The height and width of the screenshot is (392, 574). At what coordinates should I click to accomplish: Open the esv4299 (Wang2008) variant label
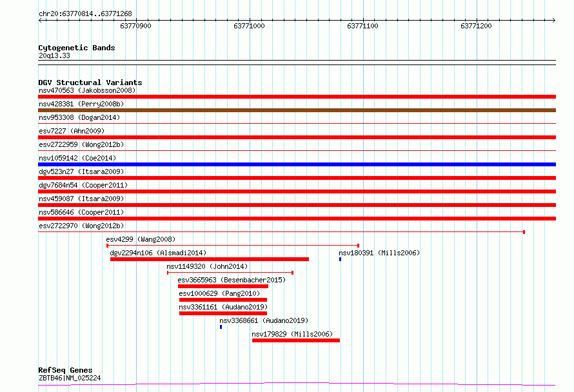(x=141, y=239)
